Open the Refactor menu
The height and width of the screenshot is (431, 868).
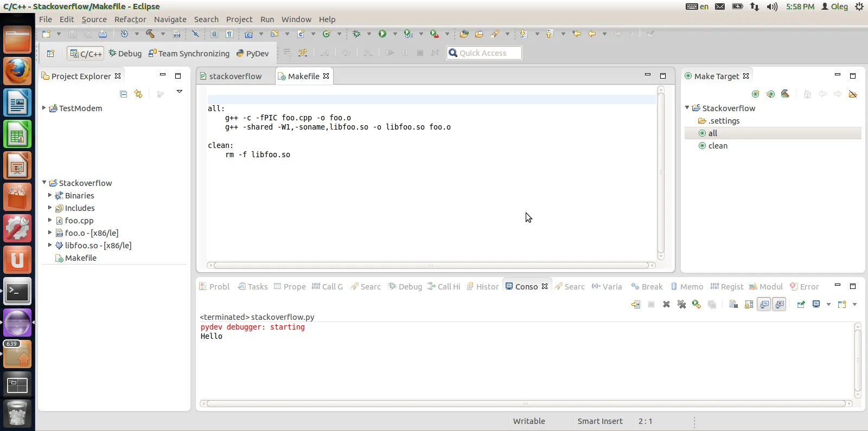click(x=130, y=19)
